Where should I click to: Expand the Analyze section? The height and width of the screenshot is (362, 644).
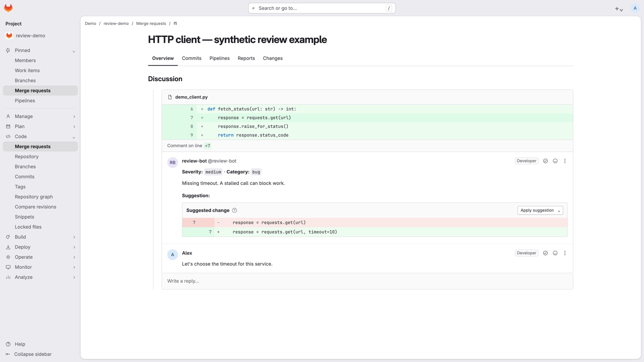click(74, 278)
